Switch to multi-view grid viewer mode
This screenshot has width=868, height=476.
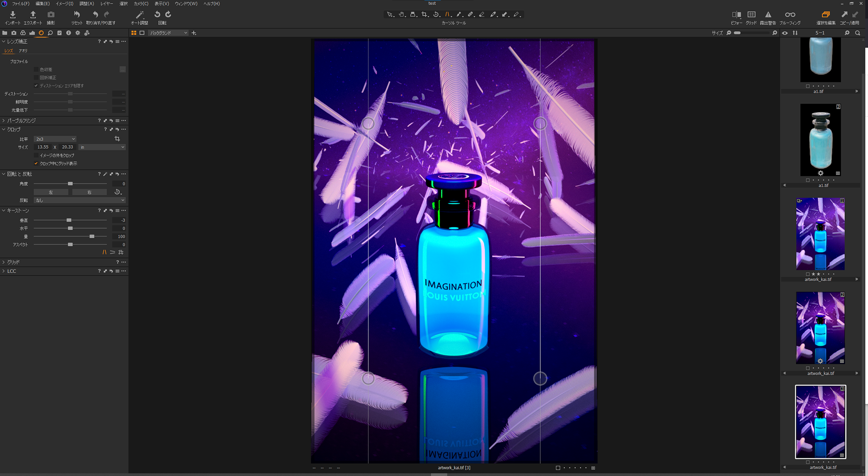tap(134, 33)
